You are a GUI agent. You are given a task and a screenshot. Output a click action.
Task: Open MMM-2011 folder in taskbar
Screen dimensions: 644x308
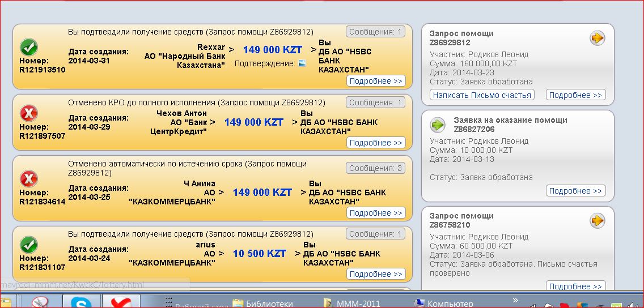[x=352, y=304]
